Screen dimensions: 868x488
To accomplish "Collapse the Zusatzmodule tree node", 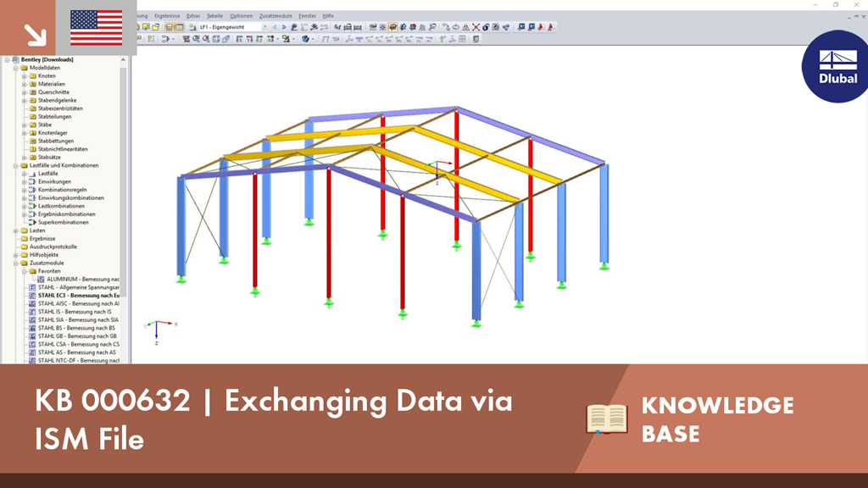I will coord(15,263).
